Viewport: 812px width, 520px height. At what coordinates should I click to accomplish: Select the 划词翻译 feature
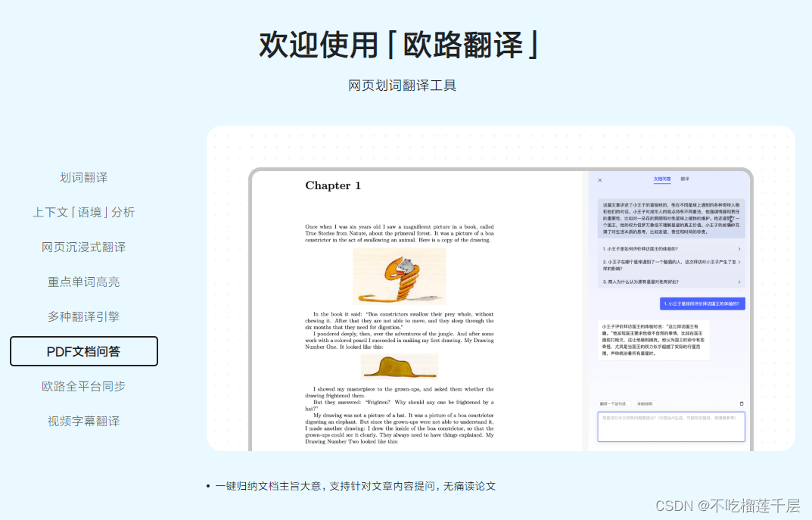tap(83, 178)
